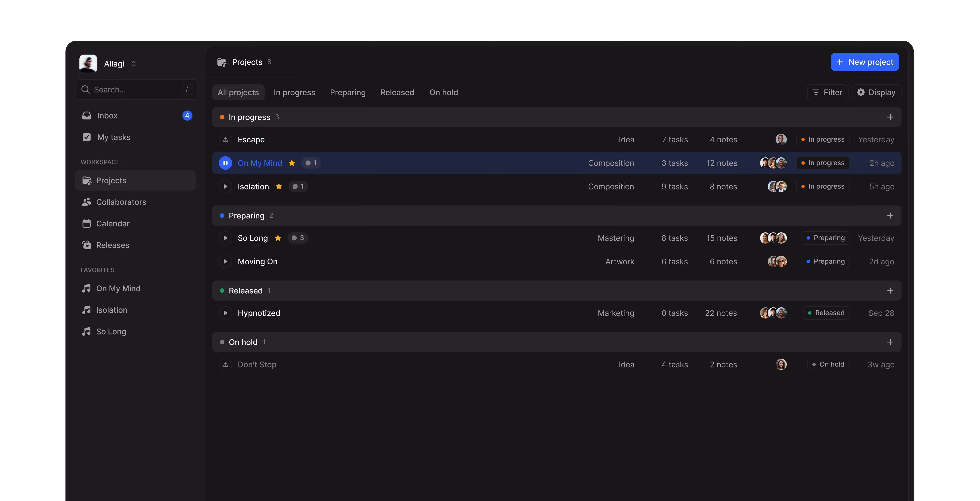Pause the On My Mind project
This screenshot has width=980, height=501.
click(225, 163)
